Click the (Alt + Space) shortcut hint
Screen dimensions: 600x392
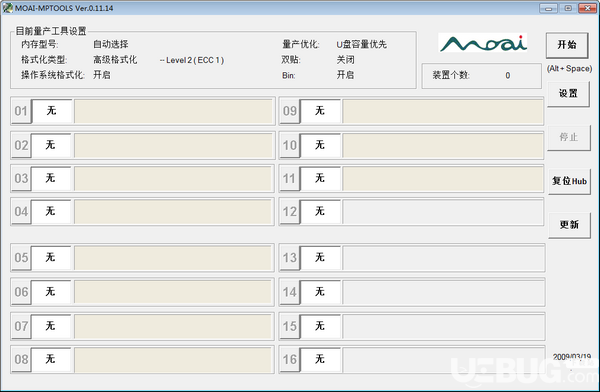[569, 69]
